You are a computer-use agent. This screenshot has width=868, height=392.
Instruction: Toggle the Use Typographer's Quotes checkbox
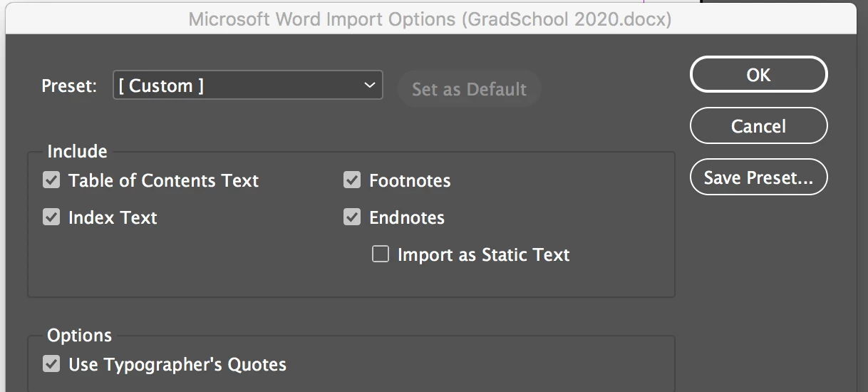click(x=51, y=364)
